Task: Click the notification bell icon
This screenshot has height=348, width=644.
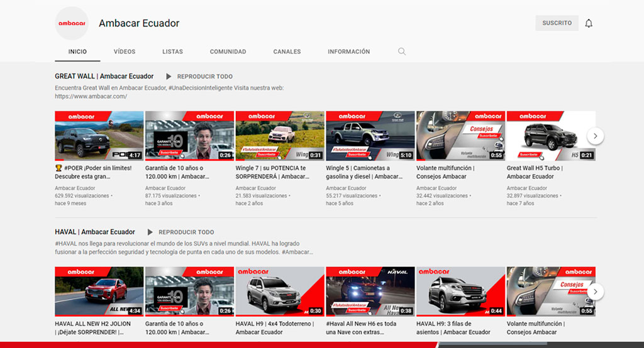Action: (x=589, y=23)
